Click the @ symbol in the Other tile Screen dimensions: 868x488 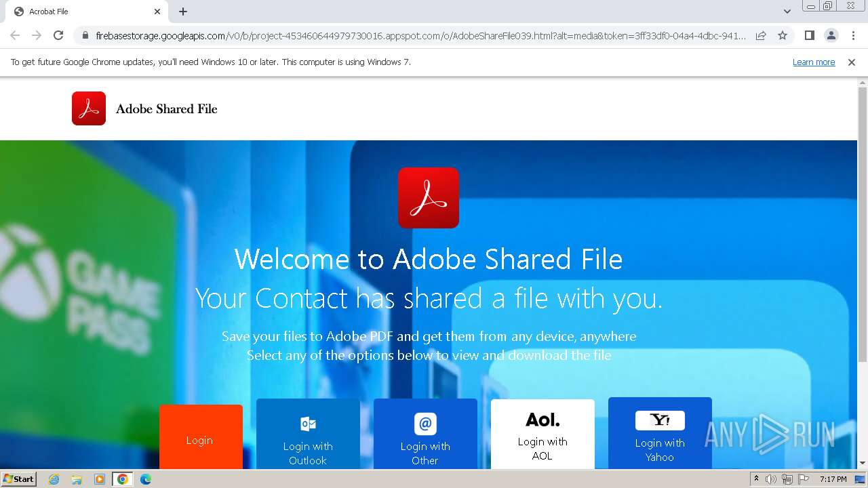pos(425,424)
